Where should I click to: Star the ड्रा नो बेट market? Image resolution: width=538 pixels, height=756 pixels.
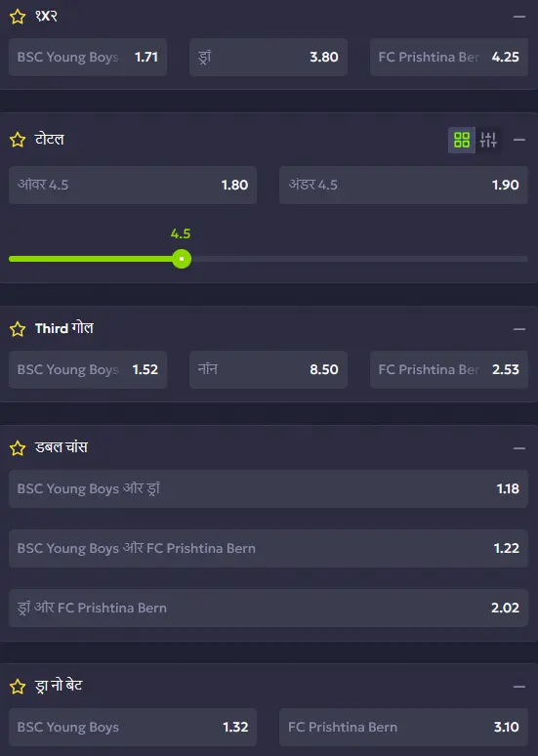pyautogui.click(x=18, y=687)
